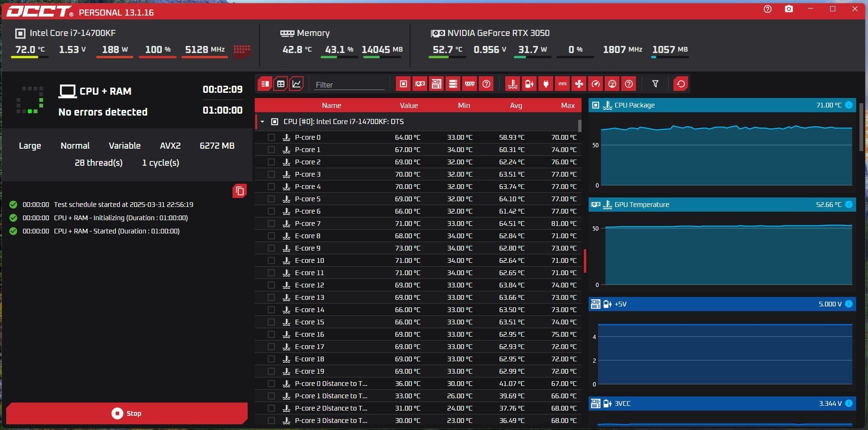Stop the running CPU + RAM test

127,413
